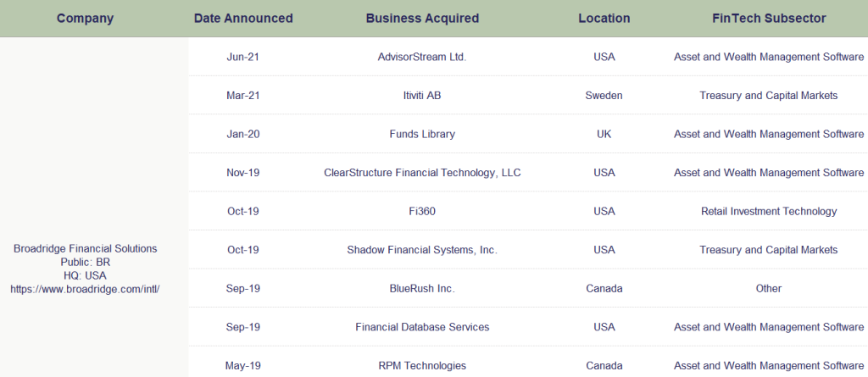Viewport: 868px width, 377px height.
Task: Select the Location column header
Action: [x=604, y=19]
